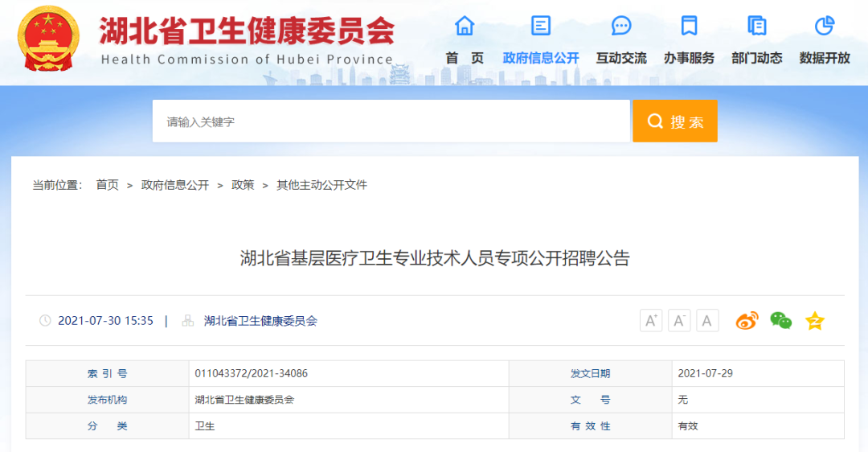Click the 发文日期 label cell
Image resolution: width=868 pixels, height=452 pixels.
591,373
